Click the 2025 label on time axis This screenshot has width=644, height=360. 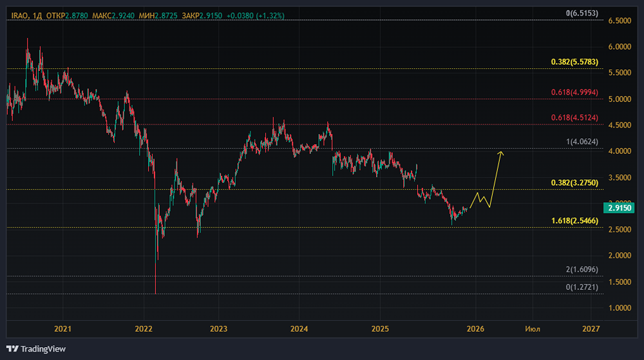(x=380, y=329)
